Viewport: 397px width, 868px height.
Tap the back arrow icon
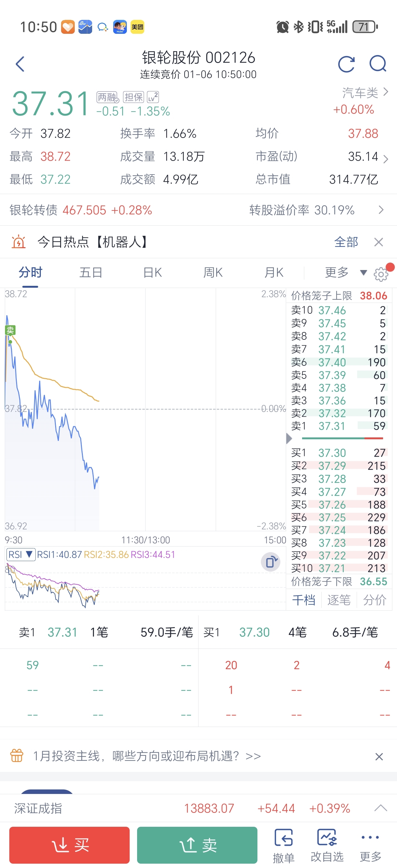click(20, 64)
